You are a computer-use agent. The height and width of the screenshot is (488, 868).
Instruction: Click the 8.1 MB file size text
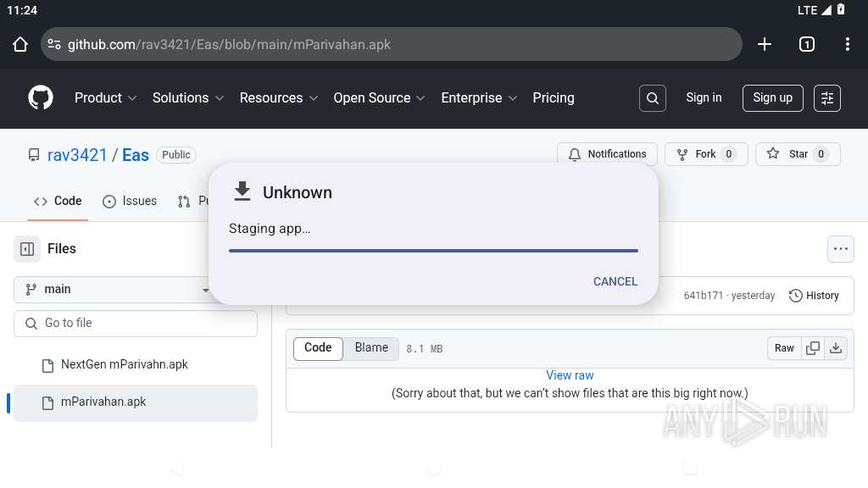[x=424, y=349]
